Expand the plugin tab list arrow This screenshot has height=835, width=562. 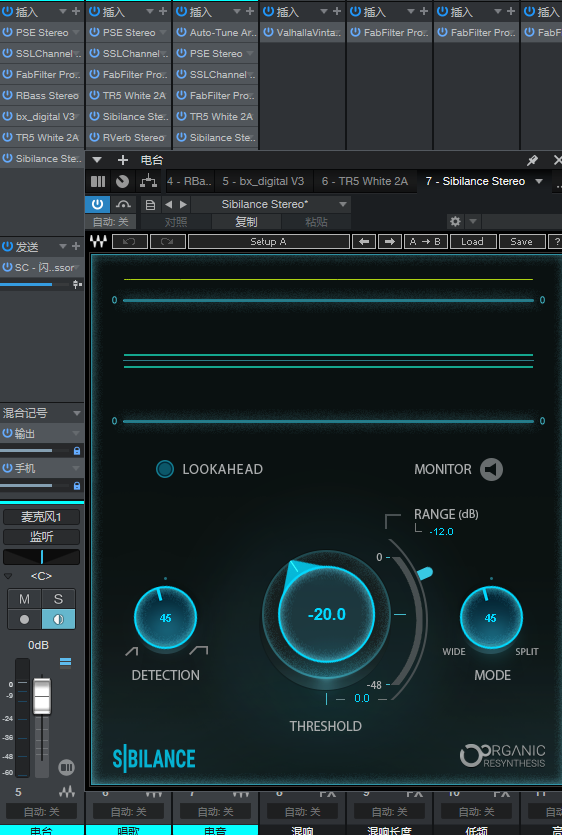click(x=539, y=182)
